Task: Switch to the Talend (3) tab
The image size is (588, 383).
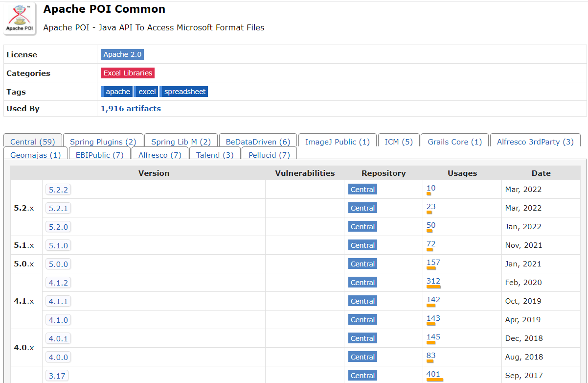Action: [215, 154]
